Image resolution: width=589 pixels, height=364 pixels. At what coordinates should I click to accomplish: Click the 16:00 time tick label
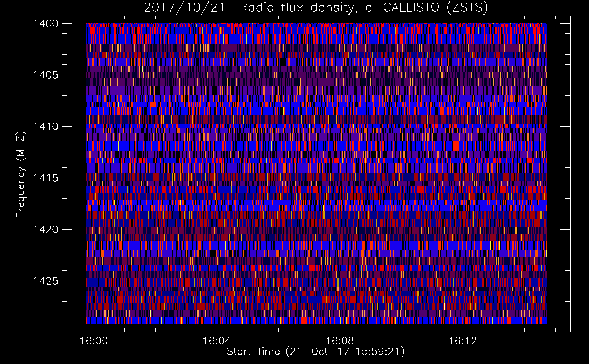[94, 341]
